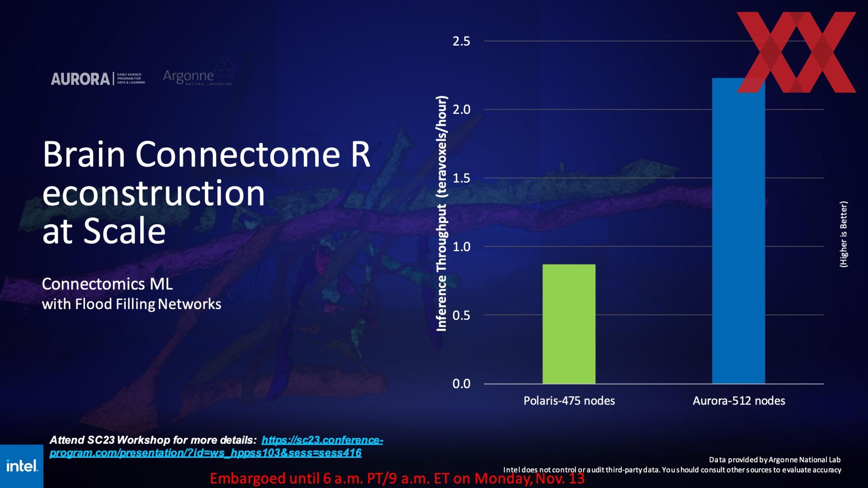Screen dimensions: 868x488
Task: Click the 1.0 y-axis value
Action: pos(461,247)
